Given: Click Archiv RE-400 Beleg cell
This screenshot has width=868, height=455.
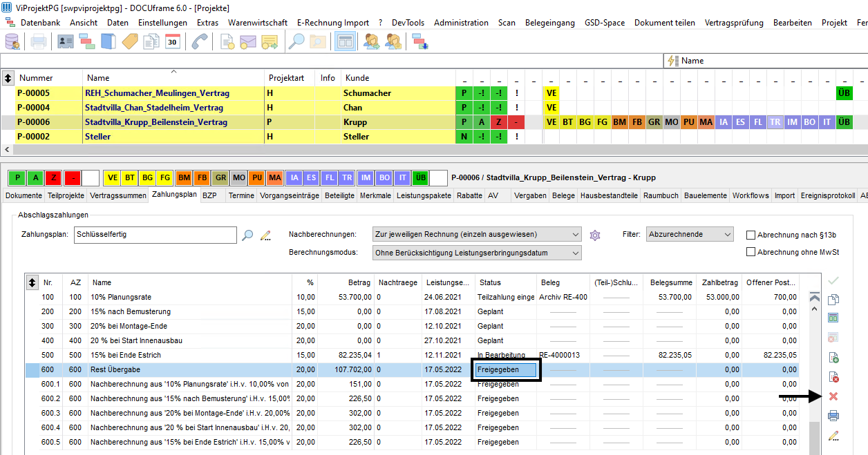Looking at the screenshot, I should [x=563, y=297].
